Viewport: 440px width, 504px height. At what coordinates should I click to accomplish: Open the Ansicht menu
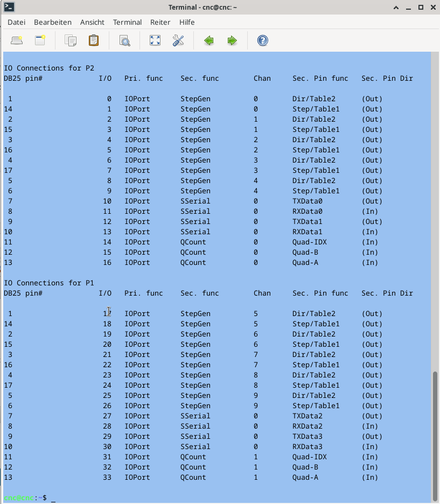[x=92, y=22]
